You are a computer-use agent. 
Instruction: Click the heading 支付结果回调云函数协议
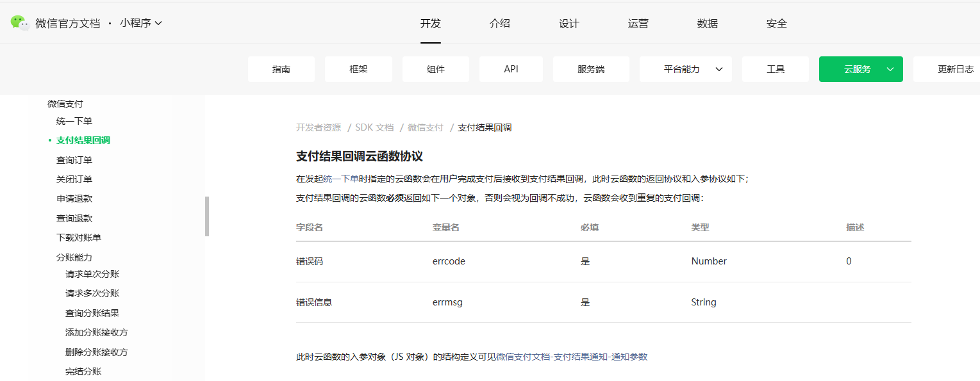point(360,156)
